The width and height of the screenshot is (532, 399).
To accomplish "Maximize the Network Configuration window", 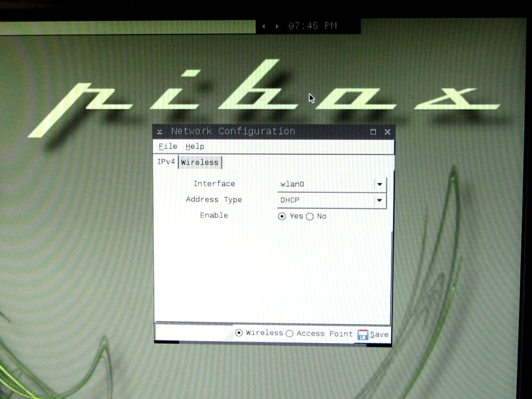I will [x=373, y=132].
